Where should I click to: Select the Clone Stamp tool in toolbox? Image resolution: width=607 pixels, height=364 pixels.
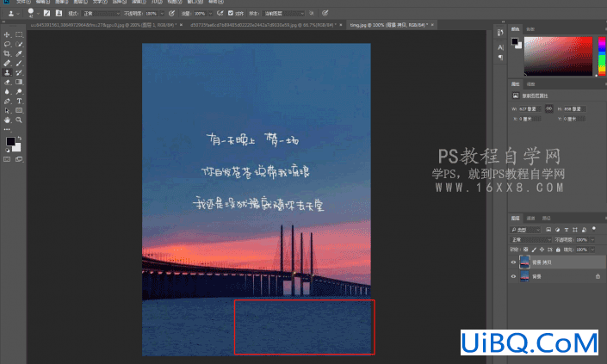(7, 72)
